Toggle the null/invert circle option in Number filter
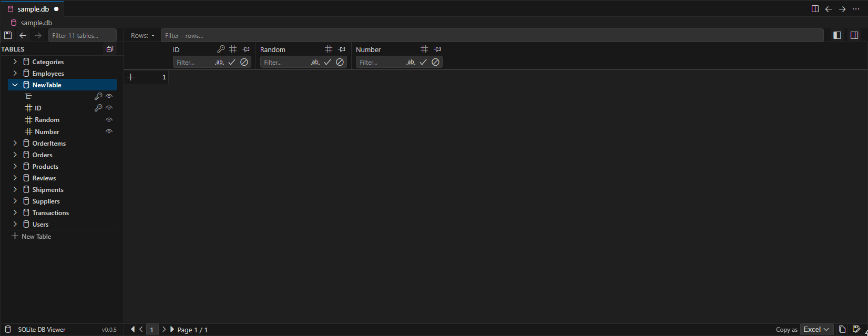This screenshot has height=336, width=868. 435,62
